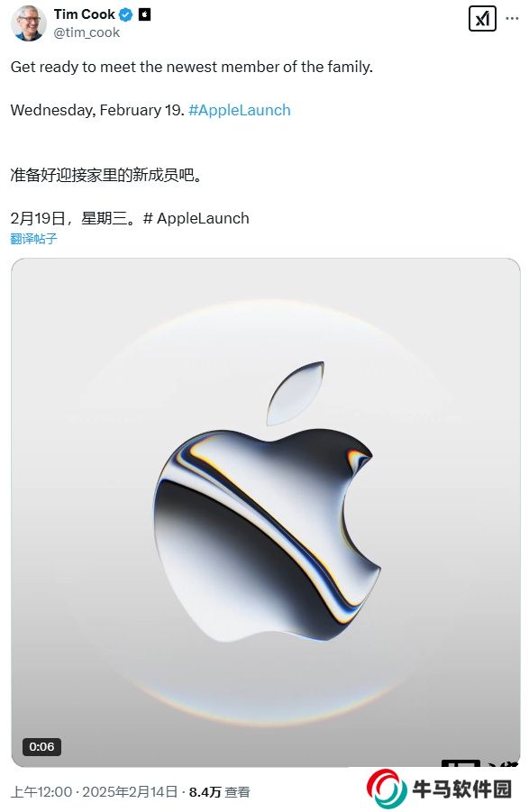
Task: Click the 牛马软件园 watermark text
Action: 462,789
